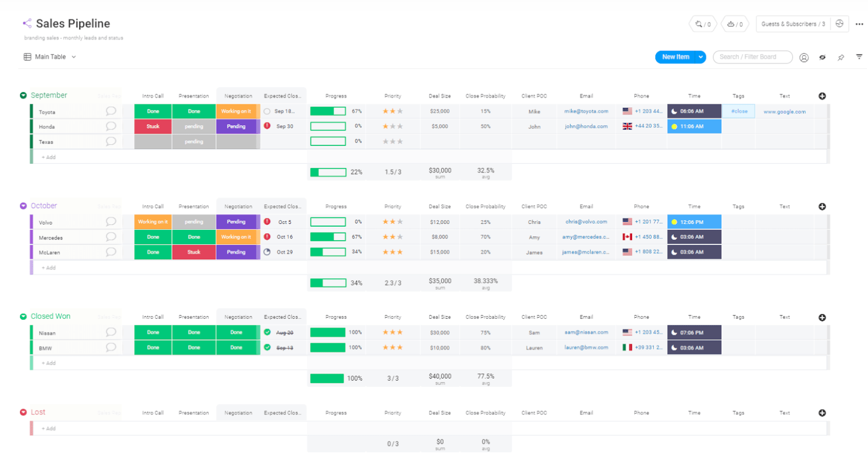
Task: Open the Nissan row conversation bubble
Action: (111, 332)
